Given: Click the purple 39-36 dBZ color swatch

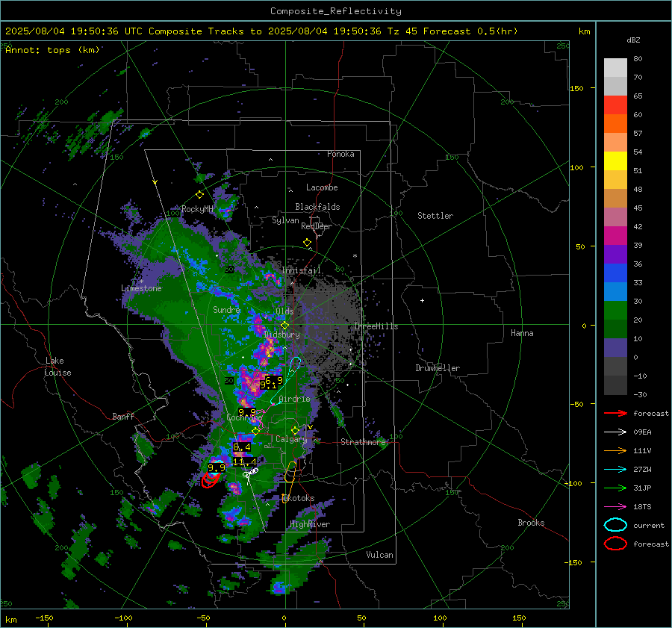Looking at the screenshot, I should coord(615,254).
